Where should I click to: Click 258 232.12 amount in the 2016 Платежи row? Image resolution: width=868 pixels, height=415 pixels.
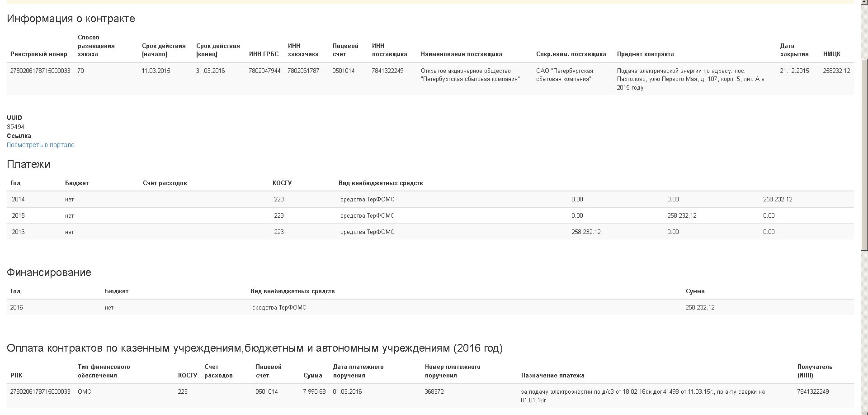[586, 232]
